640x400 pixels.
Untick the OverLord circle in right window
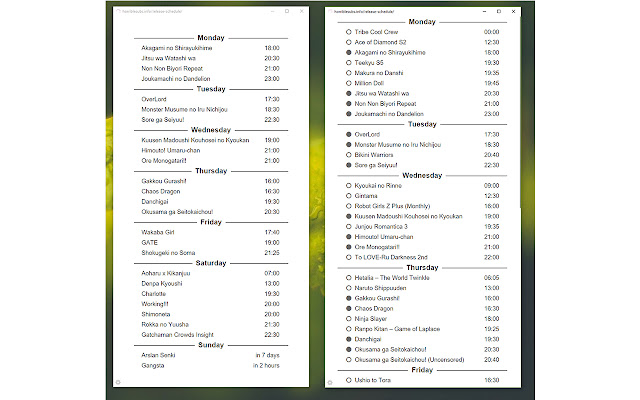click(x=349, y=134)
